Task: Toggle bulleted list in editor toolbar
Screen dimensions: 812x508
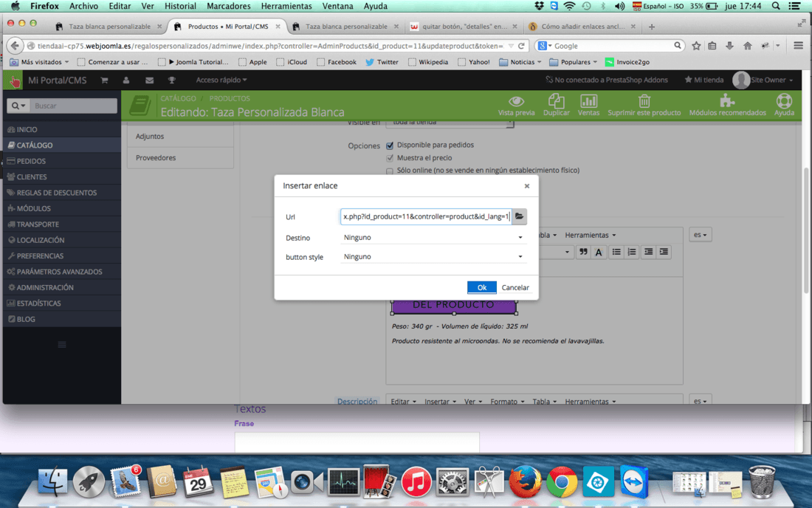Action: [x=616, y=252]
